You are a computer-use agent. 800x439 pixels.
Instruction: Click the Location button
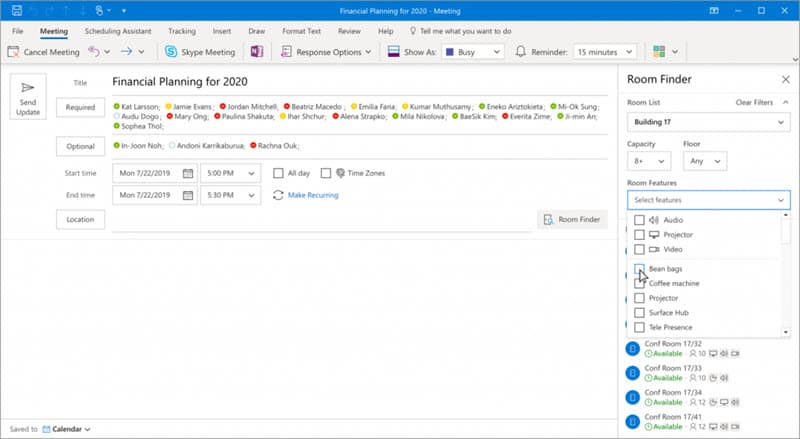[81, 219]
